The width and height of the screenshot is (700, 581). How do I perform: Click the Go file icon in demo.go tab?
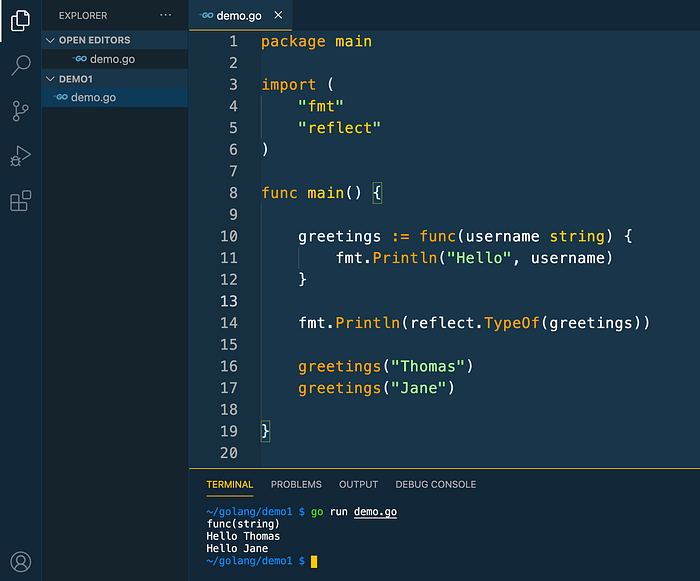pos(206,16)
